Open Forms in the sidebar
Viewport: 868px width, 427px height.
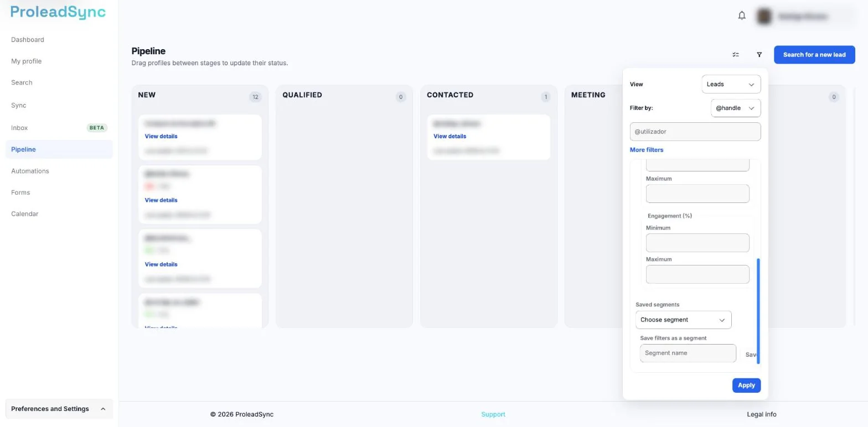click(x=20, y=192)
